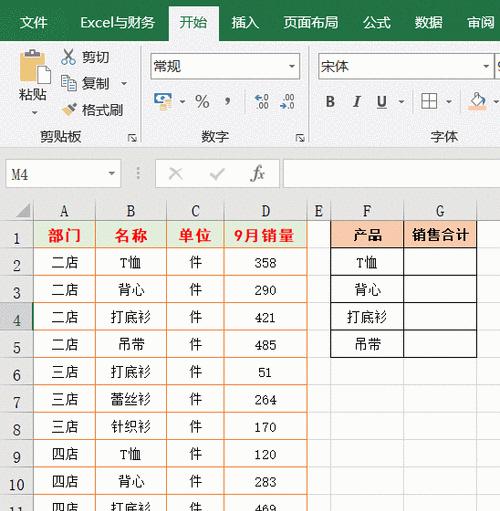Image resolution: width=500 pixels, height=511 pixels.
Task: Toggle underline formatting
Action: tap(382, 102)
